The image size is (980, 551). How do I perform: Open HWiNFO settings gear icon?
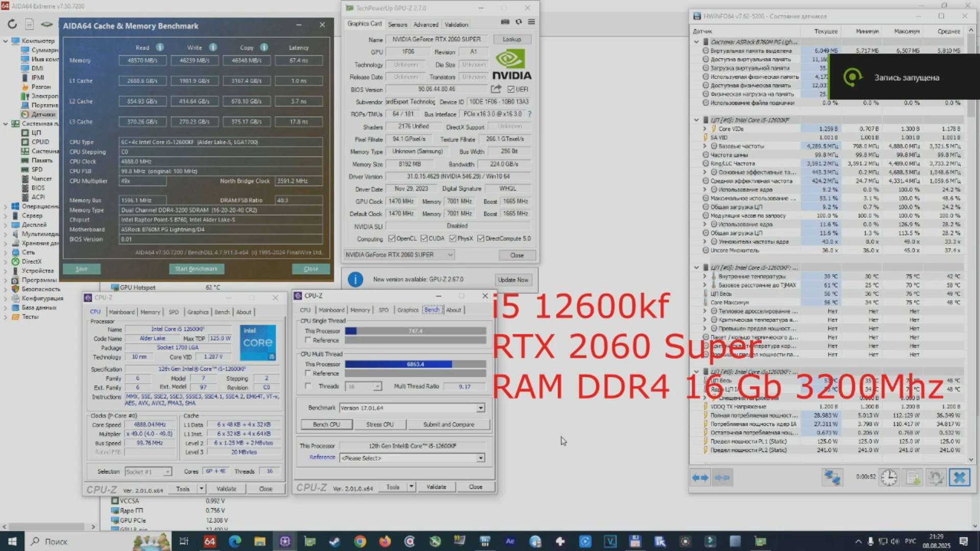click(937, 478)
